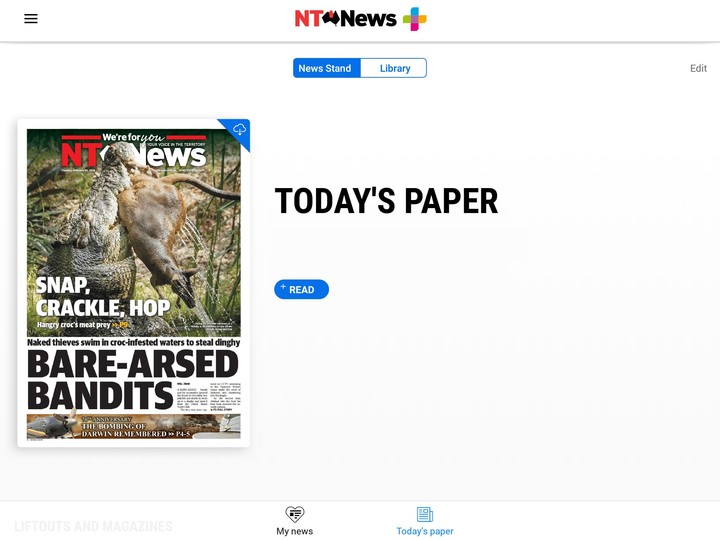Image resolution: width=720 pixels, height=540 pixels.
Task: Click the Edit link
Action: coord(698,68)
